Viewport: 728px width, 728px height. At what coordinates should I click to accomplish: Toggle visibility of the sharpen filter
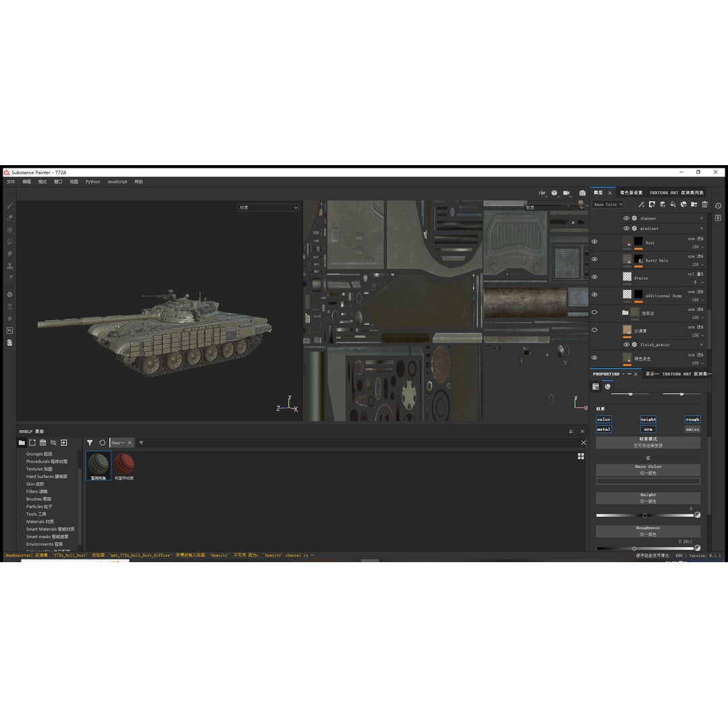(626, 218)
